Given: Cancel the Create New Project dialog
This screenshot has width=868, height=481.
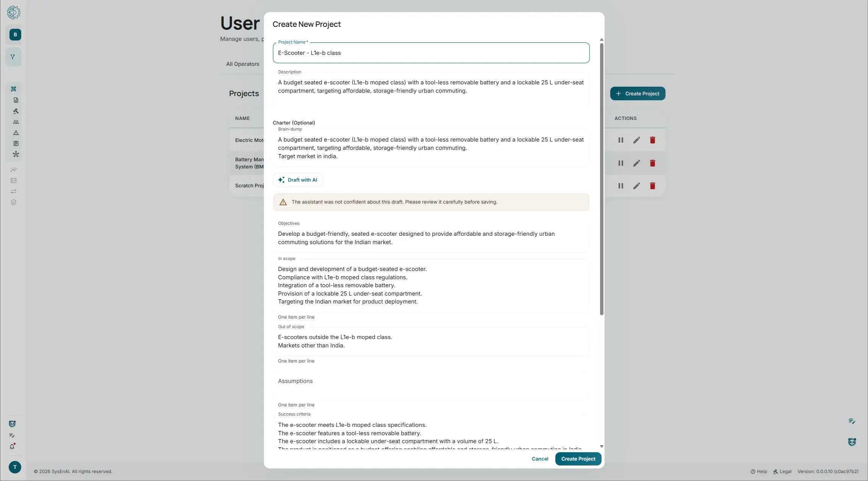Looking at the screenshot, I should (x=540, y=459).
